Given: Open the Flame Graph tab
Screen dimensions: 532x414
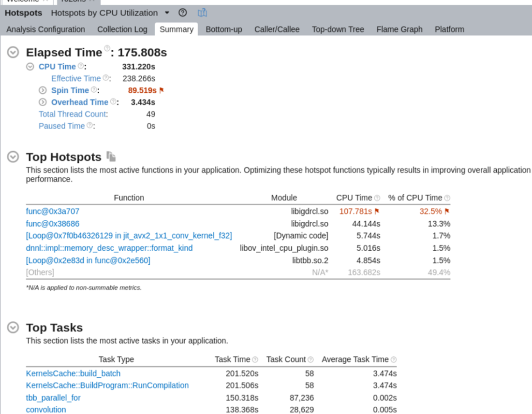Looking at the screenshot, I should click(399, 29).
